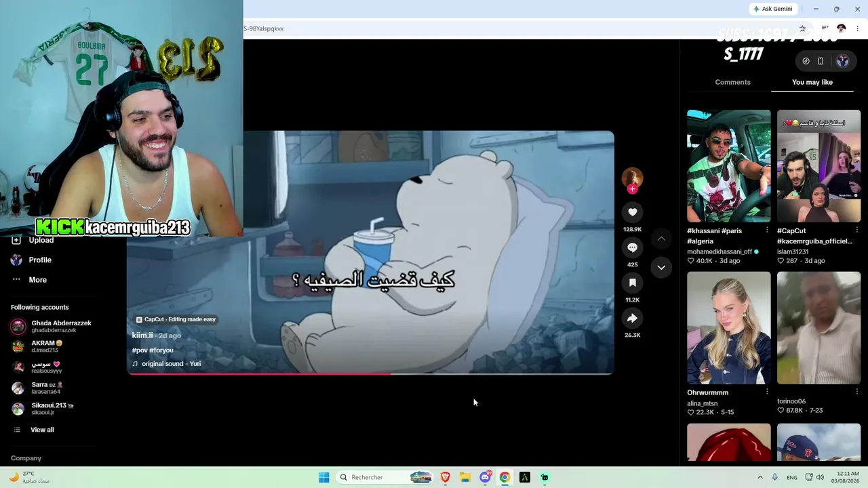Click Ask Gemini button

point(772,9)
